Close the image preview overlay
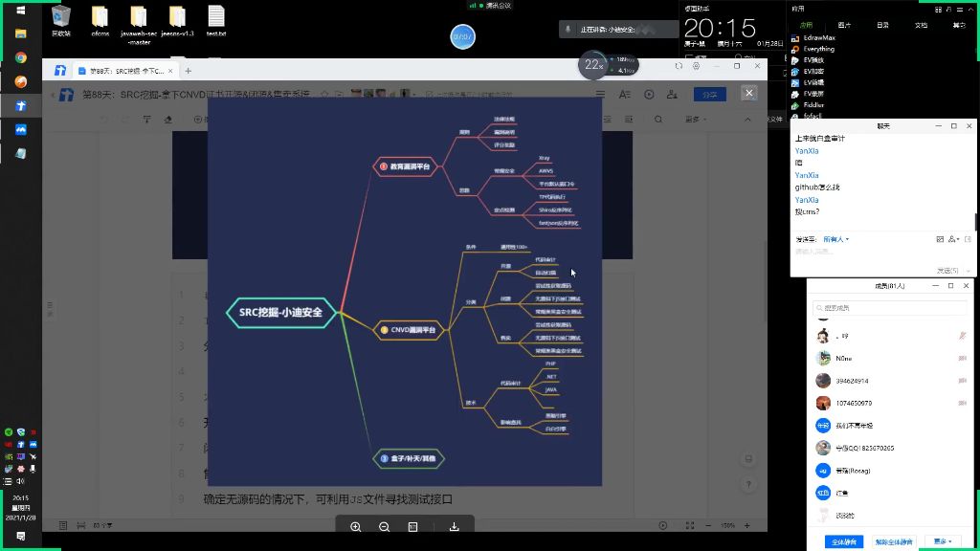 click(748, 93)
